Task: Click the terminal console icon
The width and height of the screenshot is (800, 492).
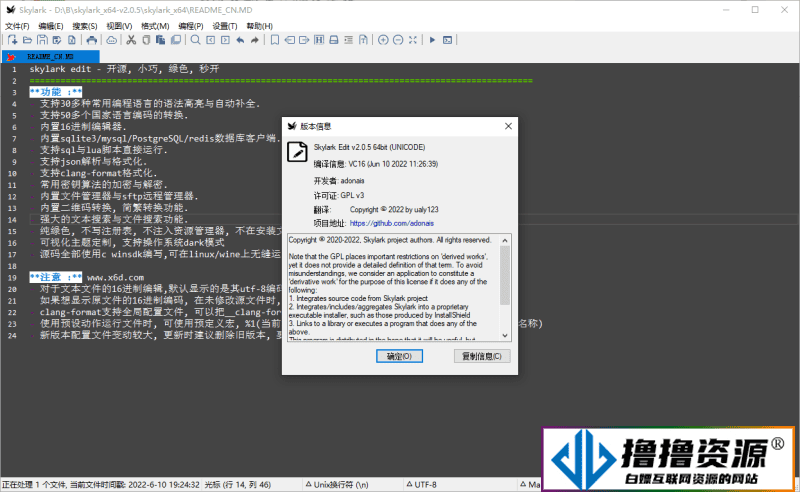Action: (447, 40)
